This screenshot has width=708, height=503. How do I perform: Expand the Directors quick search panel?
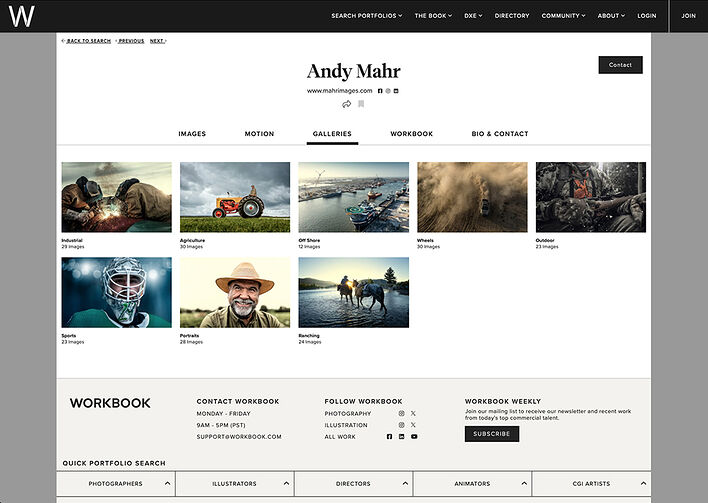[353, 484]
